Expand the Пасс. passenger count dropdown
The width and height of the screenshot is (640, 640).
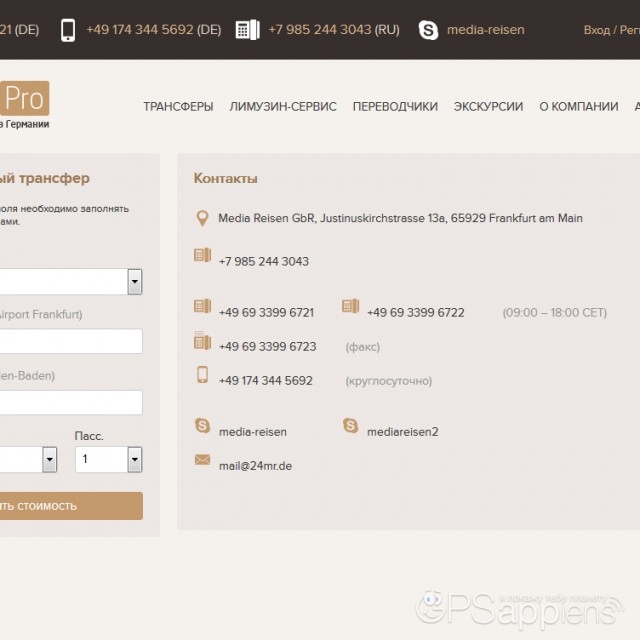tap(134, 460)
